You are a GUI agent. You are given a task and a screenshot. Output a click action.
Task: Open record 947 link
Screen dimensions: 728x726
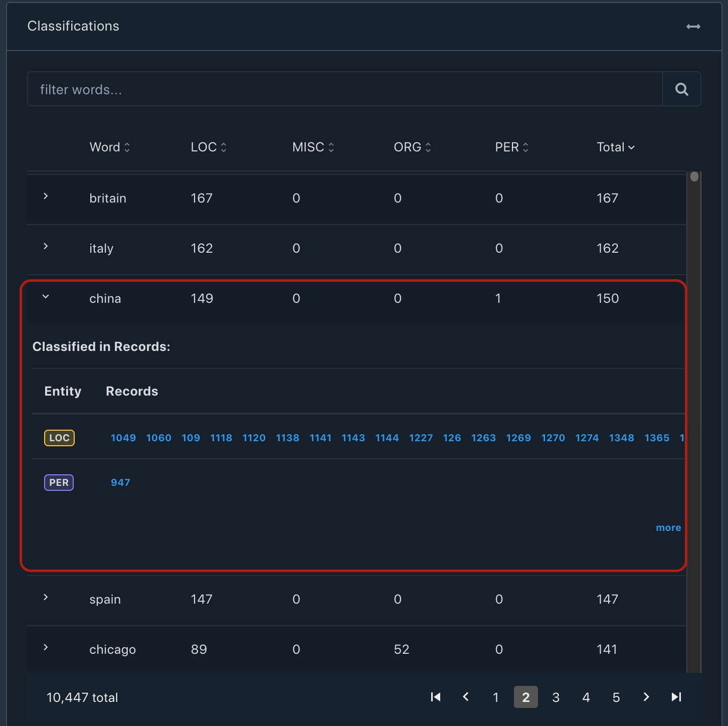(120, 482)
